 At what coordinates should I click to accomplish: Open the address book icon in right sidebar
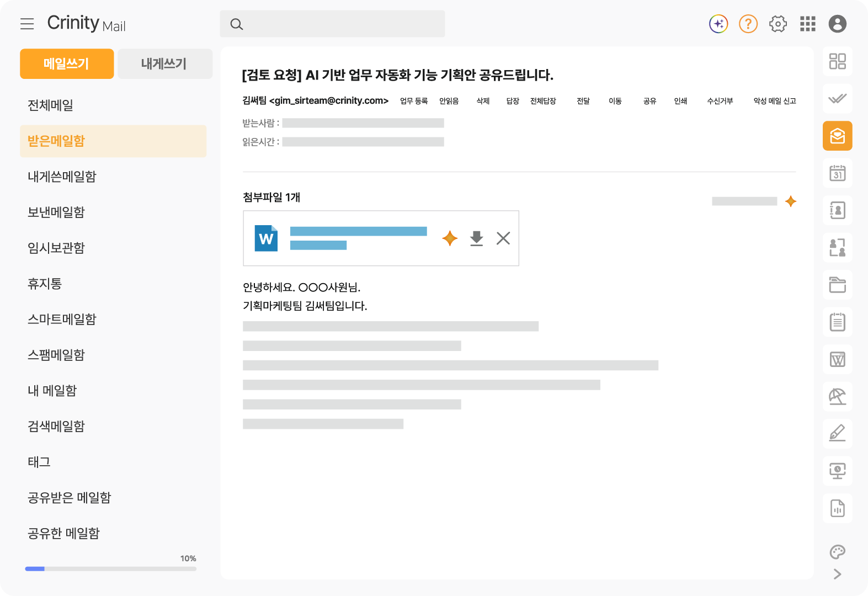(x=838, y=210)
